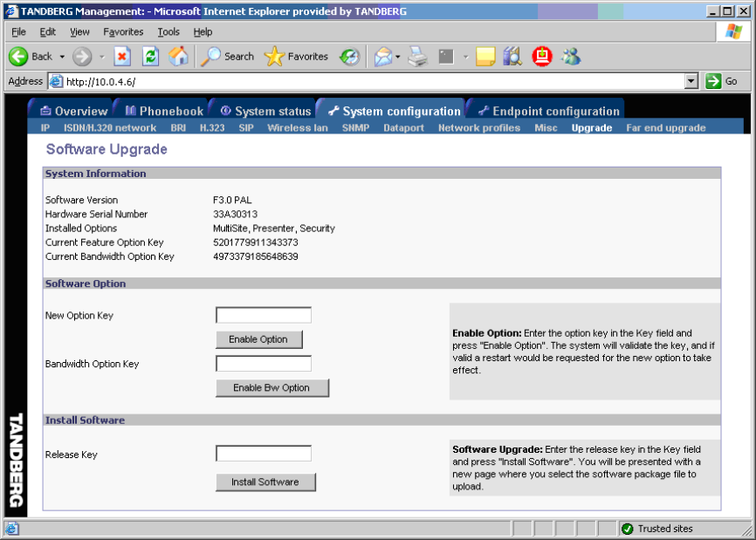Viewport: 756px width, 540px height.
Task: Click the yellow note toolbar icon
Action: (485, 57)
